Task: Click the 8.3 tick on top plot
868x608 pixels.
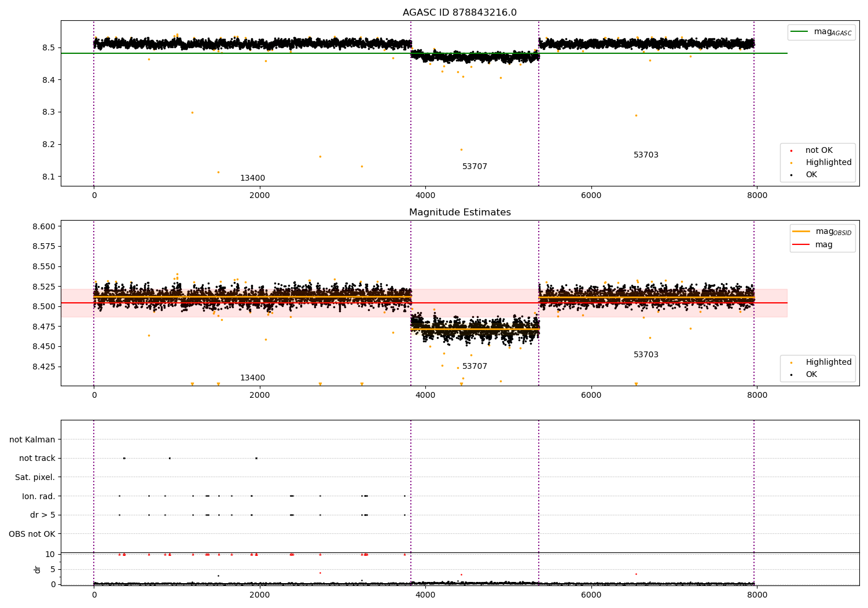Action: 49,112
